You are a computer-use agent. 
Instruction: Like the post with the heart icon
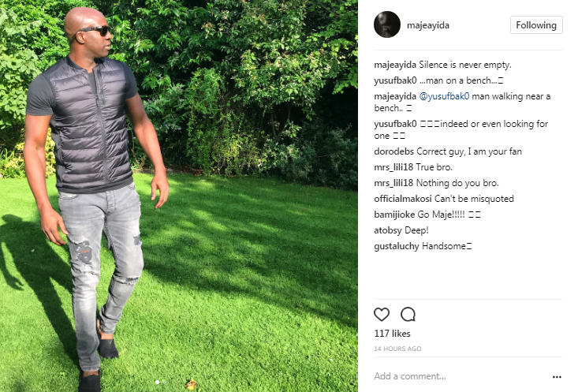[x=382, y=314]
